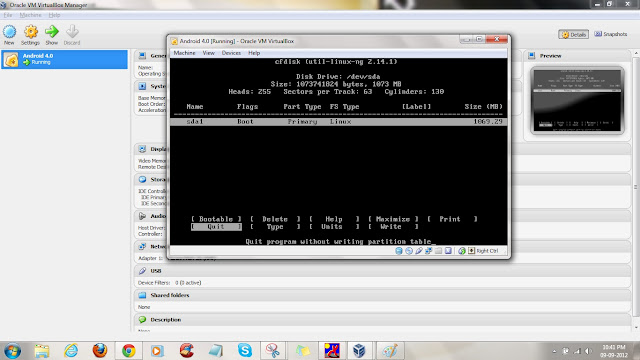This screenshot has height=360, width=640.
Task: Click the Network section icon
Action: click(x=142, y=247)
